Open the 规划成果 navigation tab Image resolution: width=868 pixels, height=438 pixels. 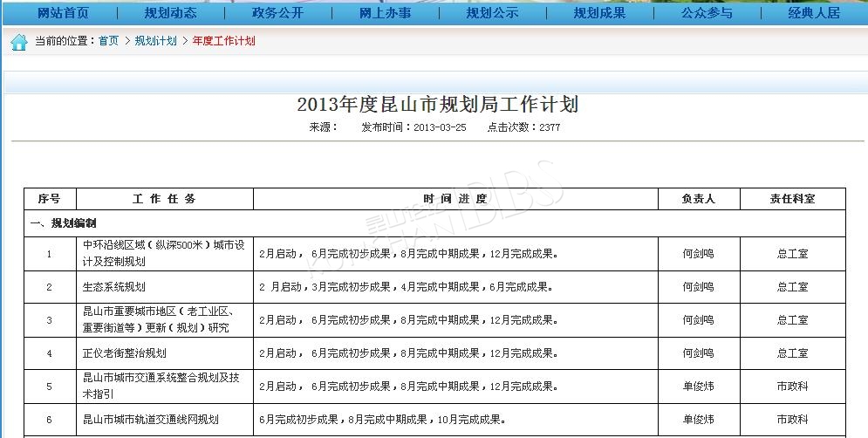(600, 13)
